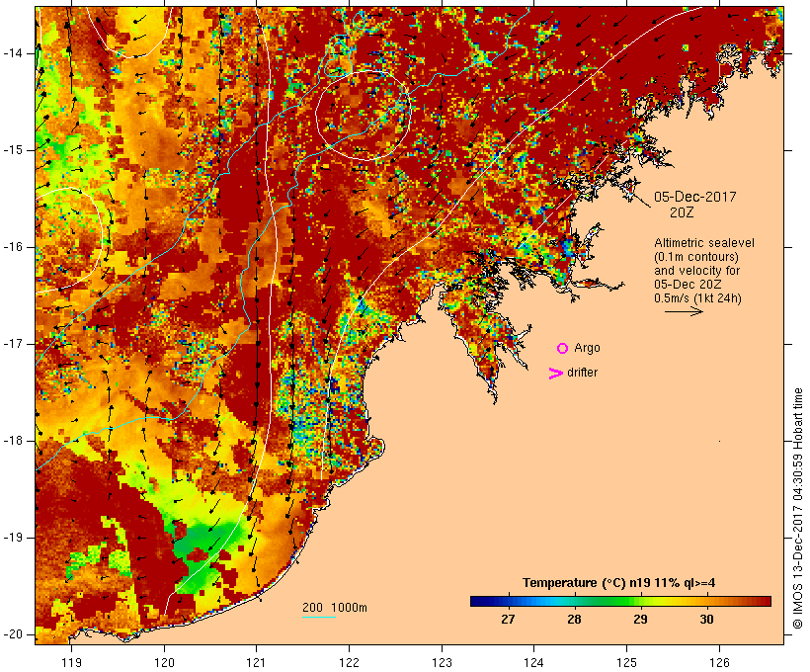
Task: Click latitude label -14
Action: [x=14, y=53]
